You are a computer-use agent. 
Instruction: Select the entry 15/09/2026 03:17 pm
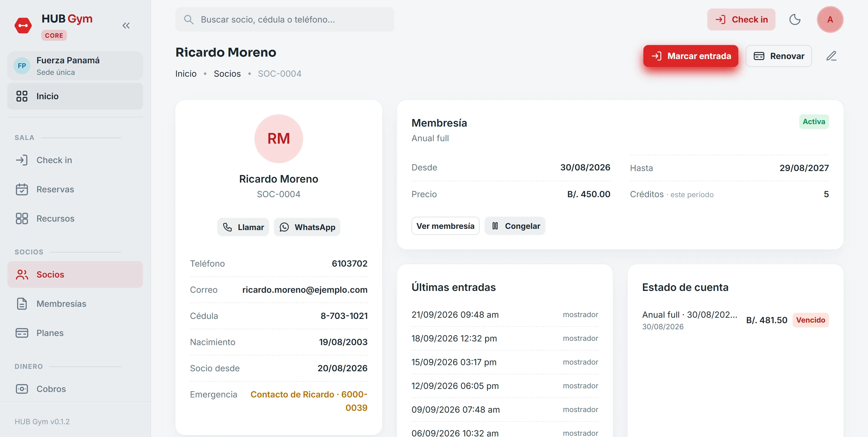coord(505,362)
